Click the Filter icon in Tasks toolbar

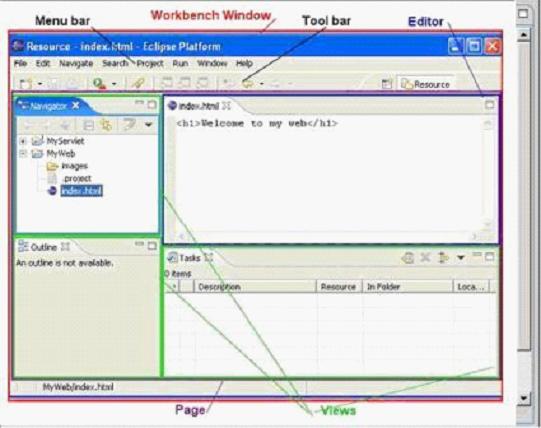pos(443,257)
